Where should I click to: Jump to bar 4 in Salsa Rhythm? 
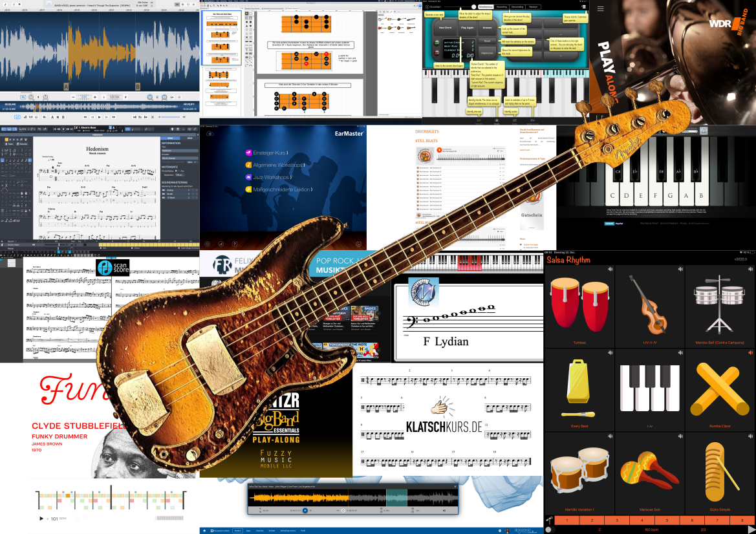(x=642, y=520)
